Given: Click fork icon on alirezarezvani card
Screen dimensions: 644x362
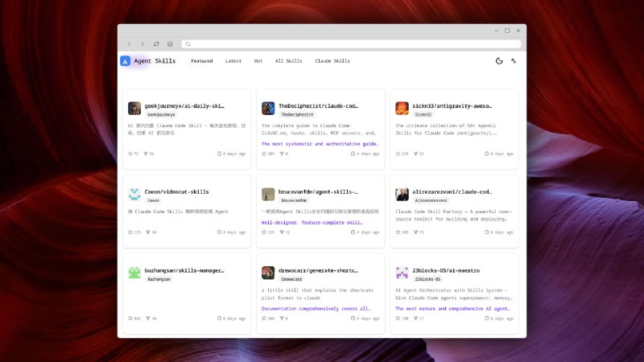Looking at the screenshot, I should pos(416,232).
